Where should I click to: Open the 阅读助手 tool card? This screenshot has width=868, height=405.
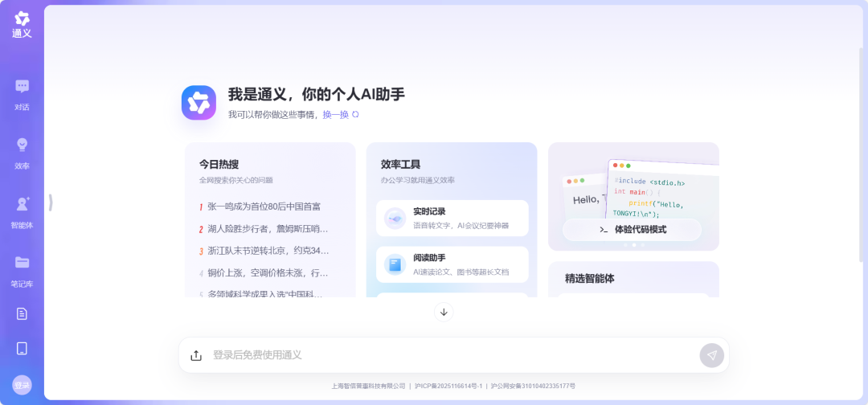[452, 264]
